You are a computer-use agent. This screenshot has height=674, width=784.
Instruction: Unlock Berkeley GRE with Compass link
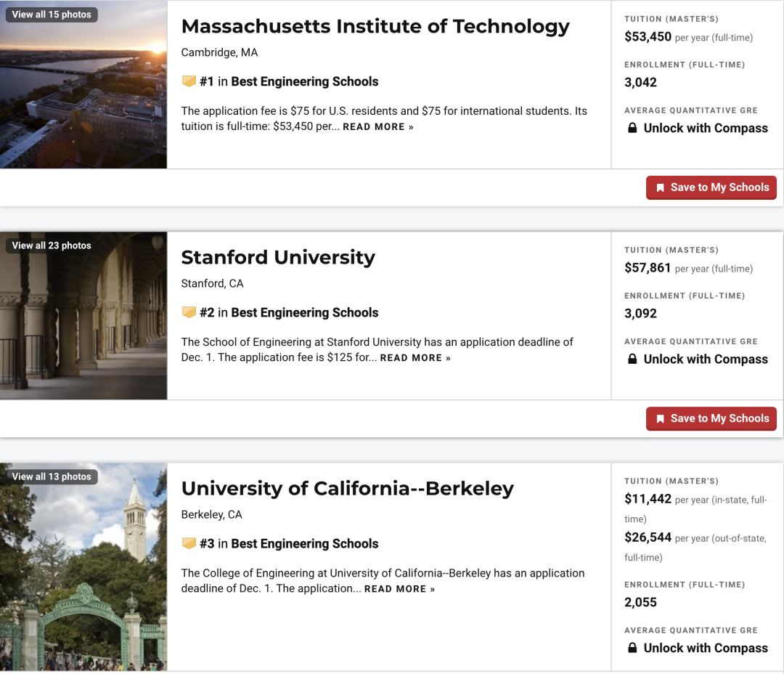[x=705, y=648]
